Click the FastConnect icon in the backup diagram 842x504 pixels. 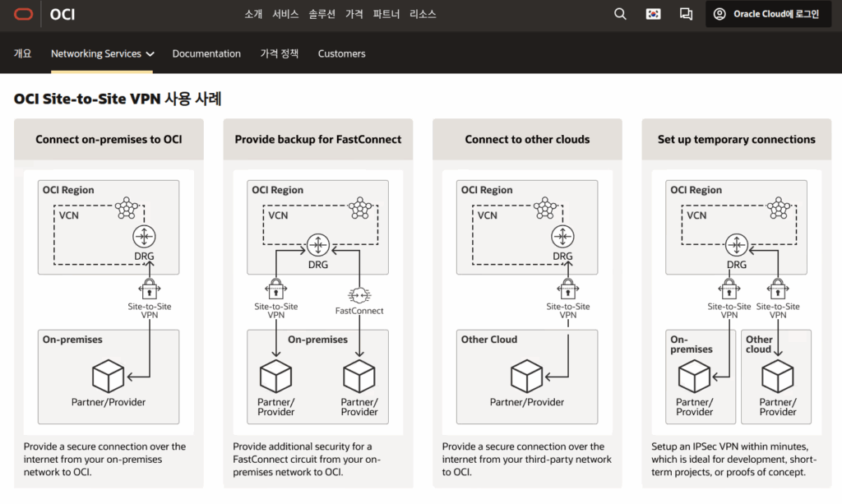point(359,294)
